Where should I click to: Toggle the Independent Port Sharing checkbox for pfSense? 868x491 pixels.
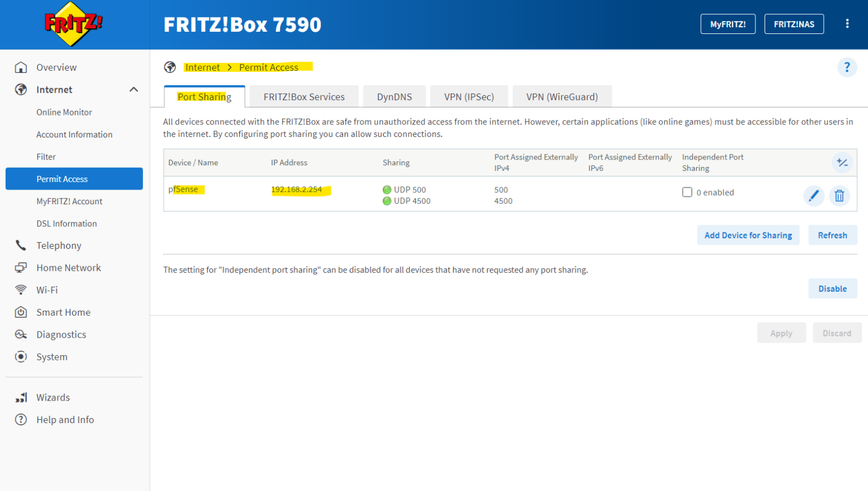click(x=687, y=192)
